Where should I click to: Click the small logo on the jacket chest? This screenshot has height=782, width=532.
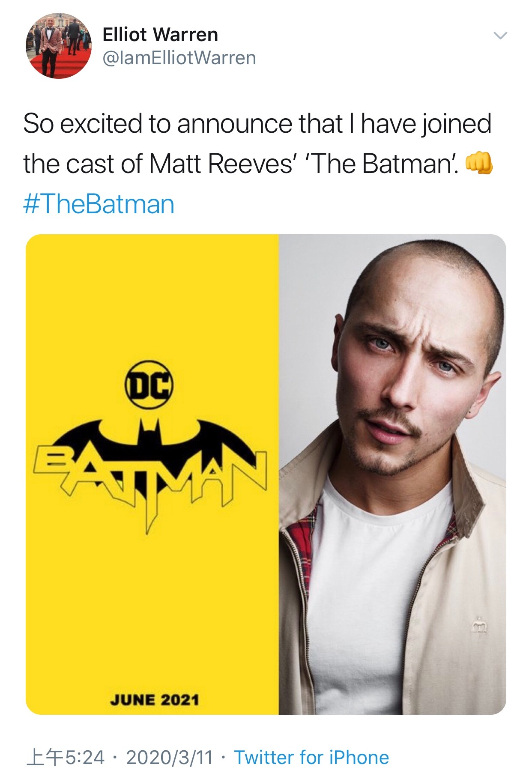point(479,627)
